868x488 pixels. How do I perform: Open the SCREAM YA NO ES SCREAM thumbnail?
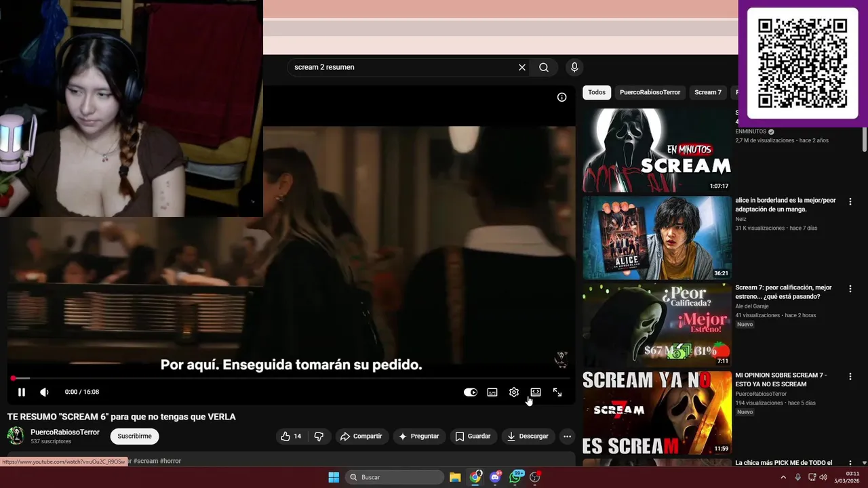pyautogui.click(x=657, y=413)
